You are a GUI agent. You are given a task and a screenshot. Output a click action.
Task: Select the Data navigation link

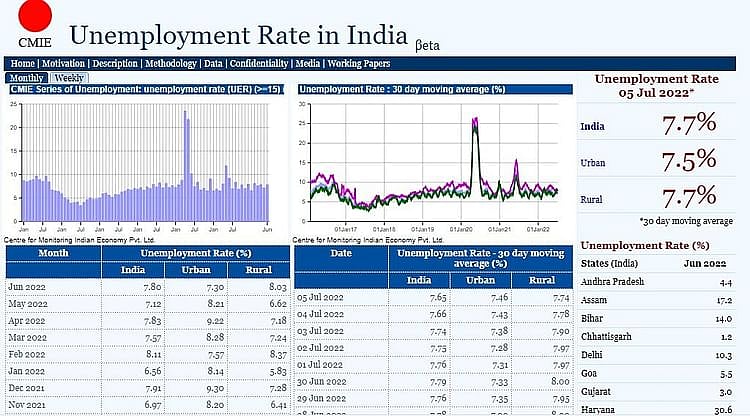(x=213, y=64)
